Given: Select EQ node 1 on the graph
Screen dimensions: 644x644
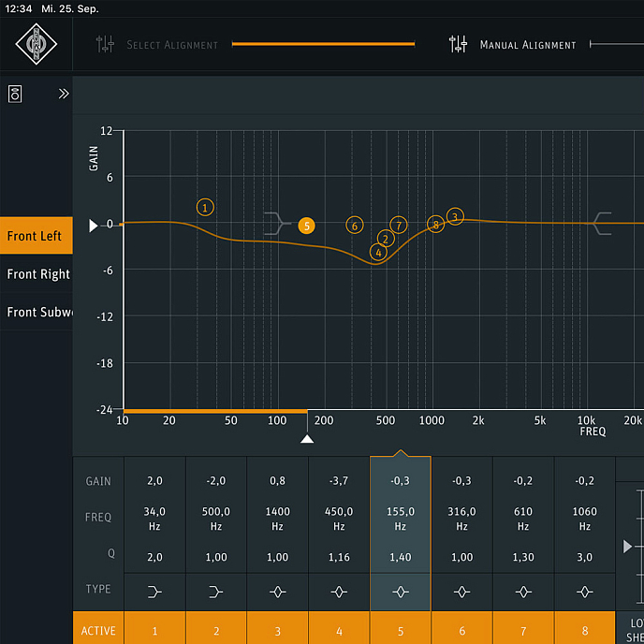Looking at the screenshot, I should [x=206, y=207].
